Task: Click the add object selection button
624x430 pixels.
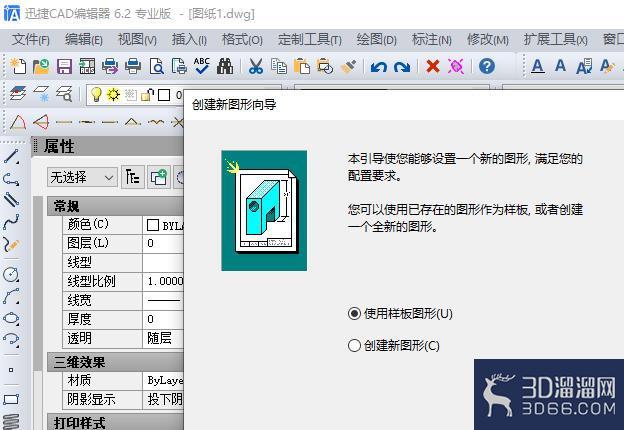Action: click(x=159, y=177)
